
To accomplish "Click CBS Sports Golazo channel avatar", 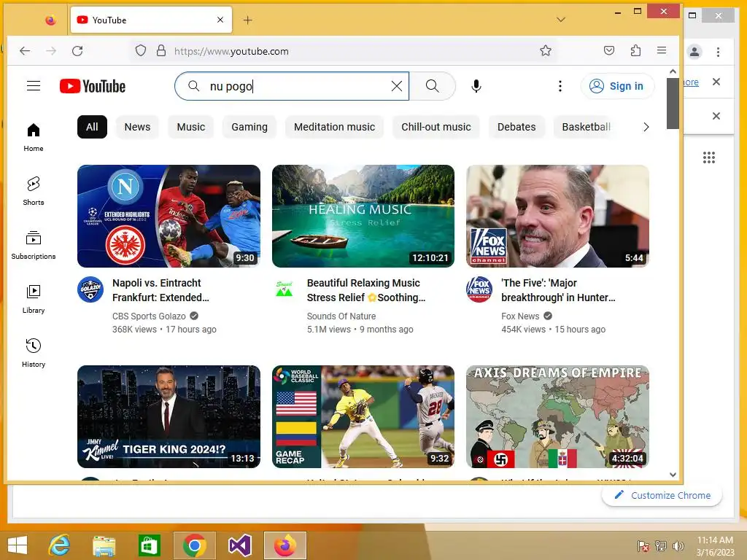I will tap(90, 289).
